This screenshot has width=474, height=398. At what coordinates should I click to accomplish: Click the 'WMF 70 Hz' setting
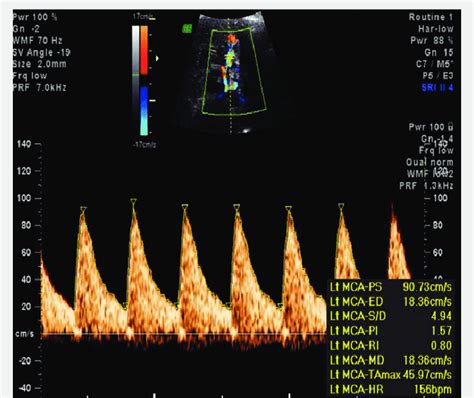click(37, 41)
